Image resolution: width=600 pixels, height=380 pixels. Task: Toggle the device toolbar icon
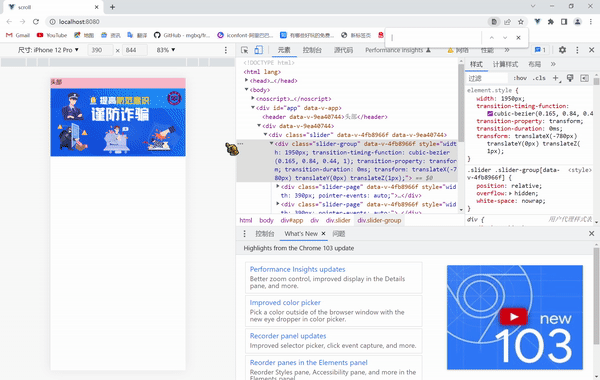259,50
